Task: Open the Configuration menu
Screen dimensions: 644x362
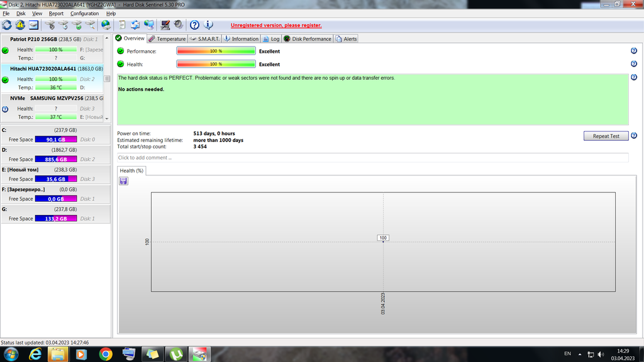Action: [x=85, y=14]
